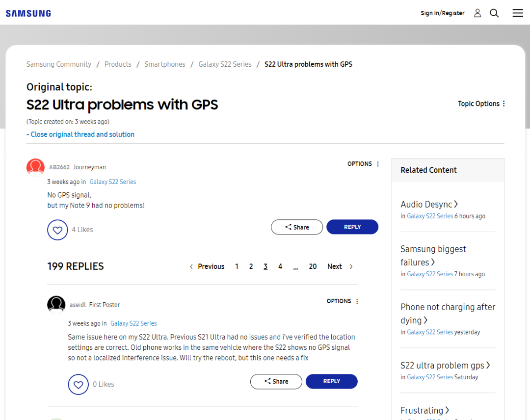Open Galaxy S22 Series link under Phone not charging
Image resolution: width=530 pixels, height=420 pixels.
point(430,333)
